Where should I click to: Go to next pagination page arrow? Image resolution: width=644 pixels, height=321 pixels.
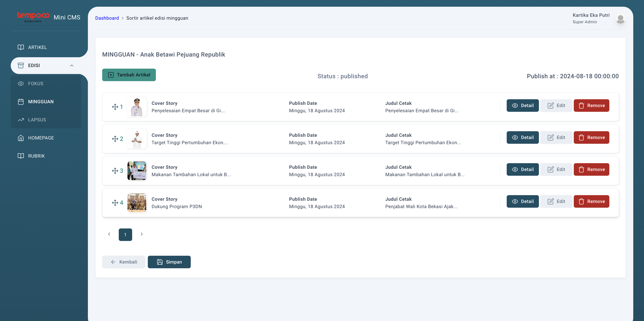pos(142,234)
